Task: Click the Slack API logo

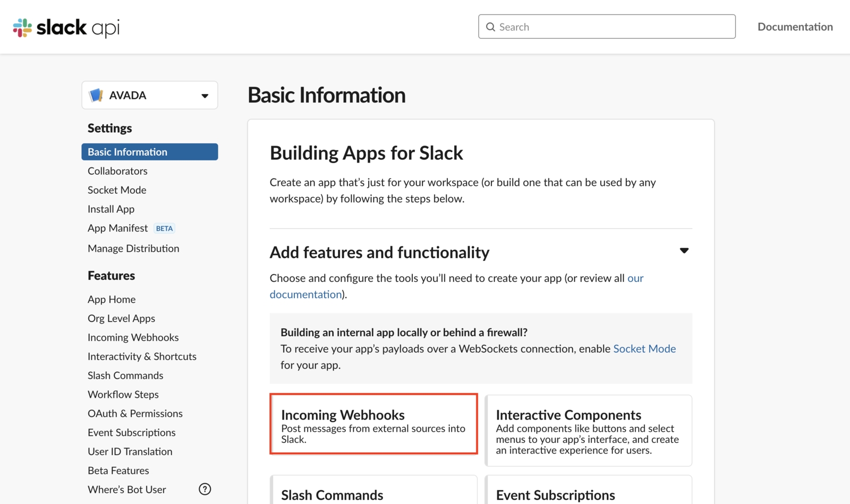Action: point(66,27)
